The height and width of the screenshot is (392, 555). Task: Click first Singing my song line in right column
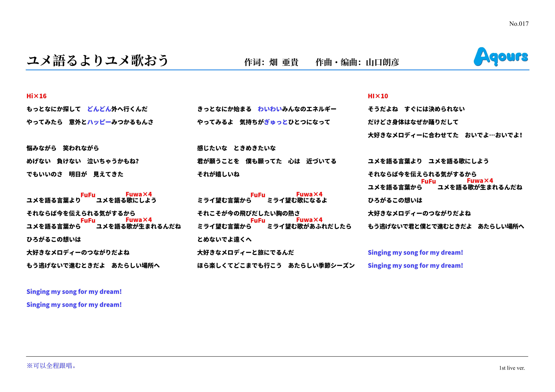[415, 253]
